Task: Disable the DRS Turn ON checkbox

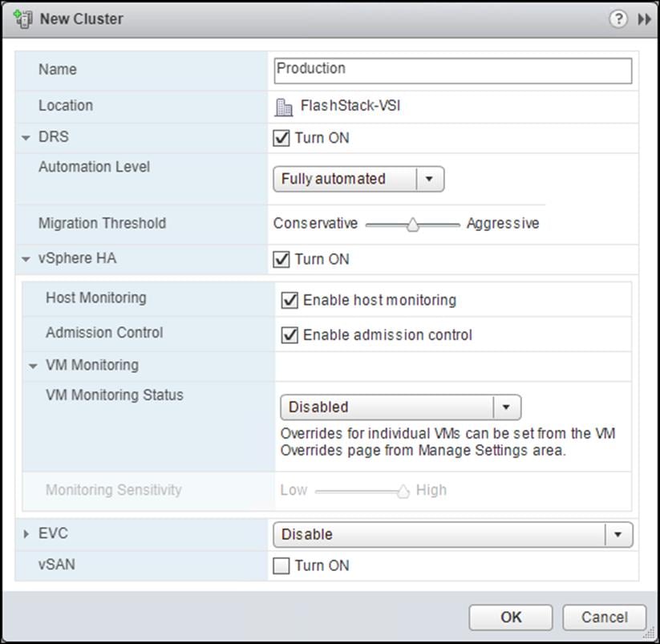Action: (x=281, y=138)
